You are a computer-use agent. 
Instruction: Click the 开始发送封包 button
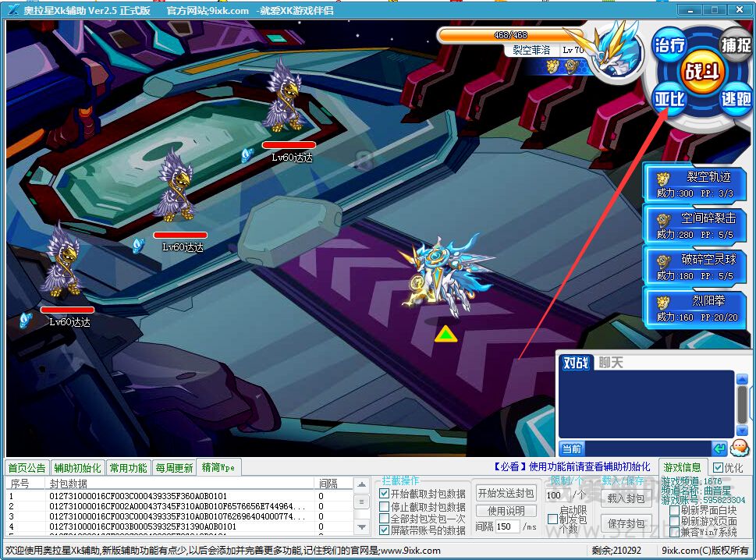[506, 493]
